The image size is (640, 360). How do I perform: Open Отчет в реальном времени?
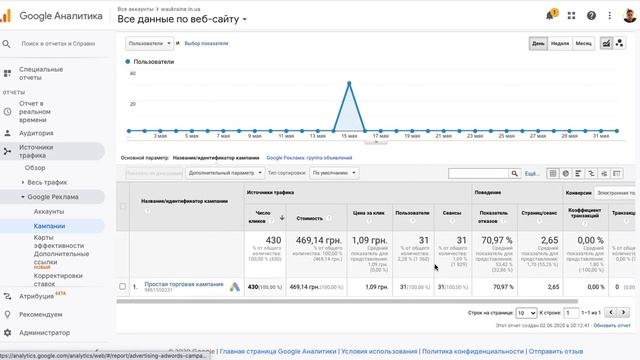point(35,111)
